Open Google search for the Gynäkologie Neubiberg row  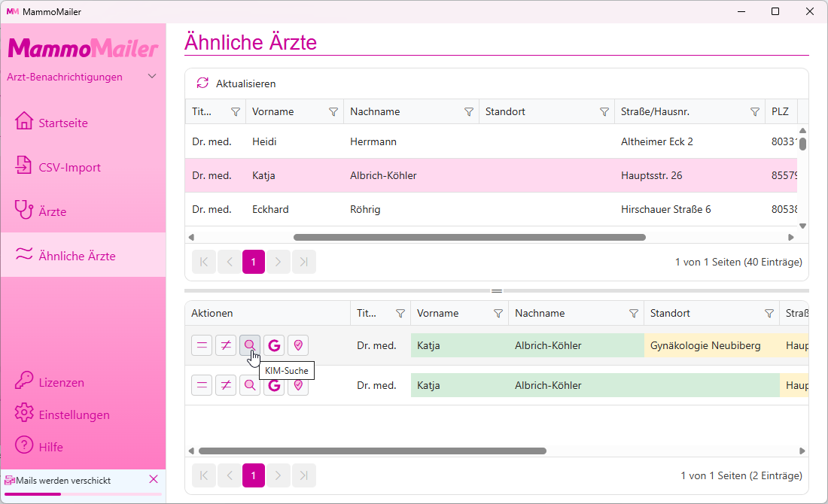click(274, 346)
